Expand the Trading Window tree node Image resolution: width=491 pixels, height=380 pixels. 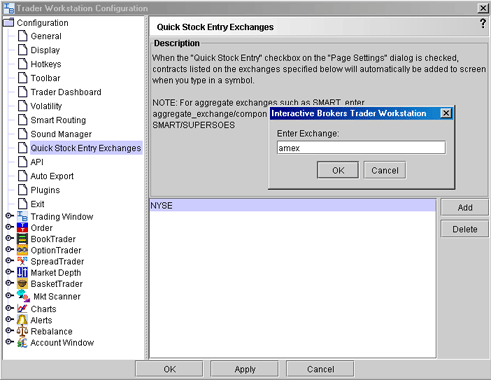[10, 216]
